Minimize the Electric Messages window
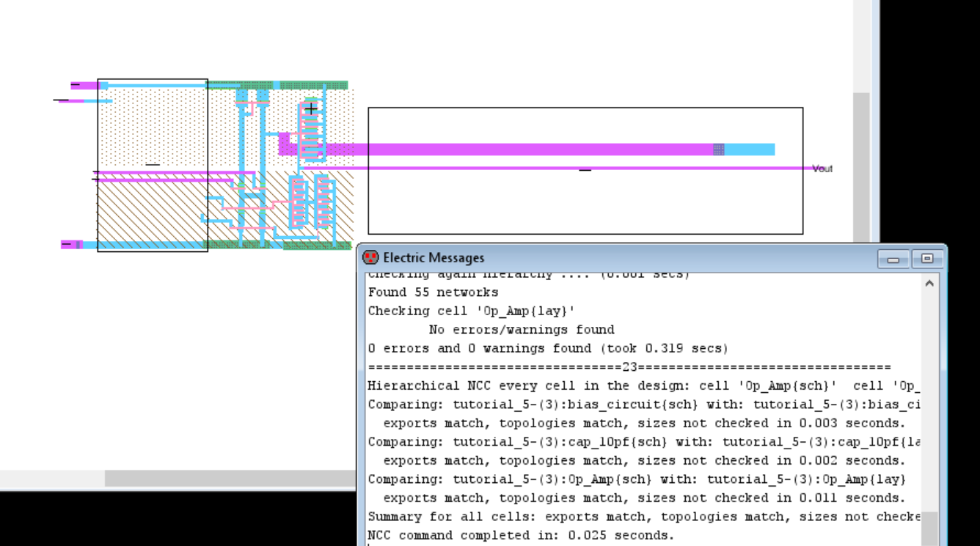 point(893,259)
